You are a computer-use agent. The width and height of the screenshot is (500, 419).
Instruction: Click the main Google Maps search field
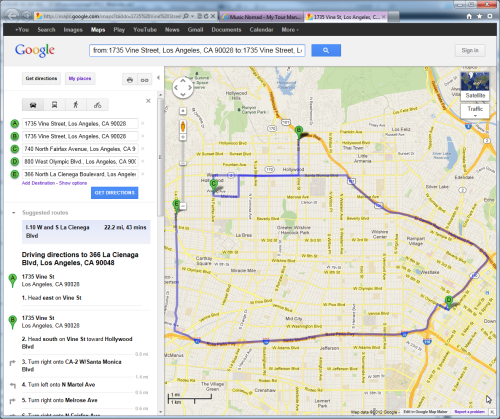coord(197,50)
